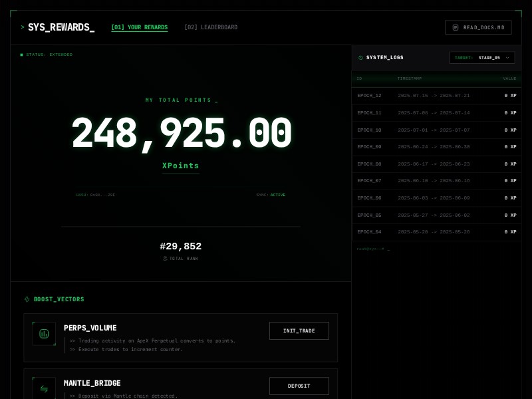Click the DEPOSIT button for MANTLE_BRIDGE
Viewport: 532px width, 399px height.
click(x=299, y=386)
